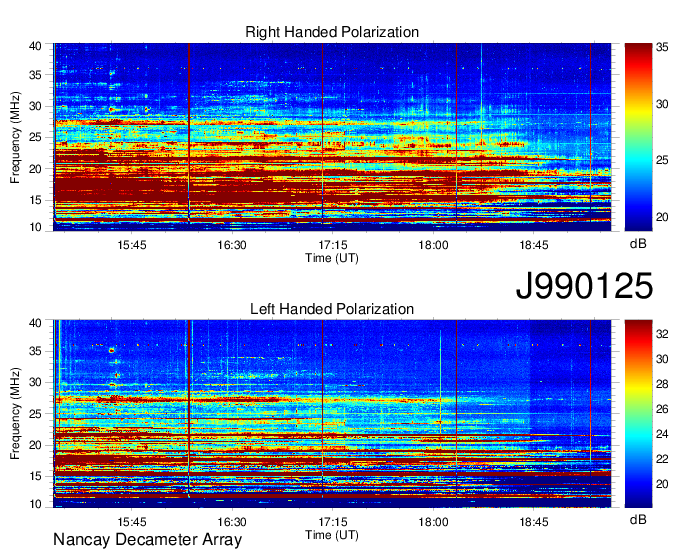Click the 'Time (UT)' label under top plot
680x552 pixels.
[x=332, y=258]
